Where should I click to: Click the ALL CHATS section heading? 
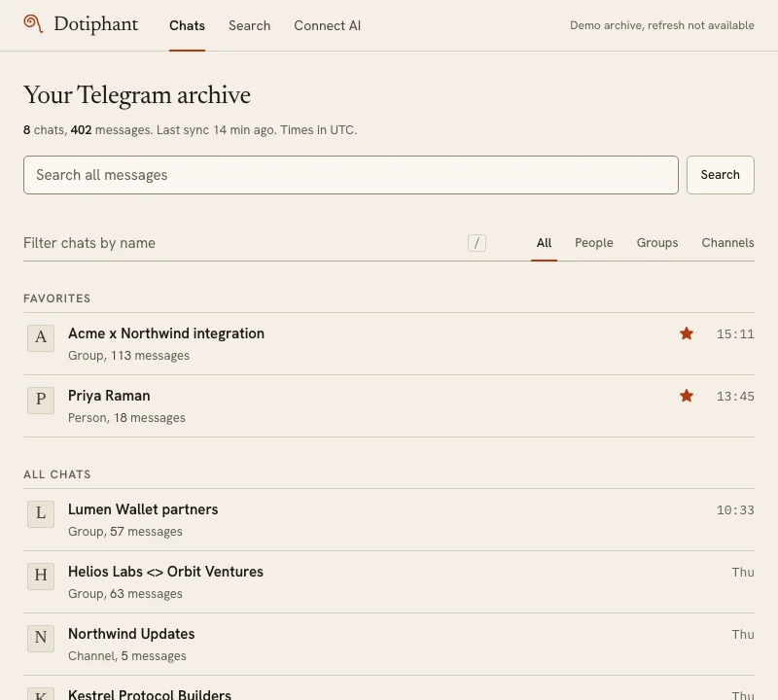coord(57,474)
